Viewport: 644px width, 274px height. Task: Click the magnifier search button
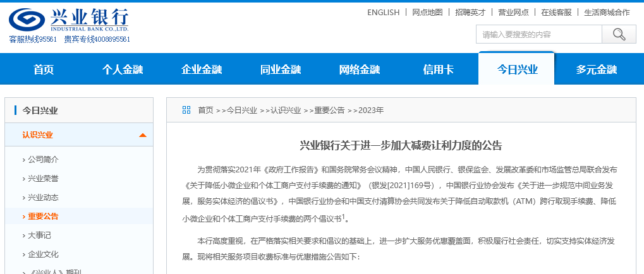pyautogui.click(x=619, y=34)
